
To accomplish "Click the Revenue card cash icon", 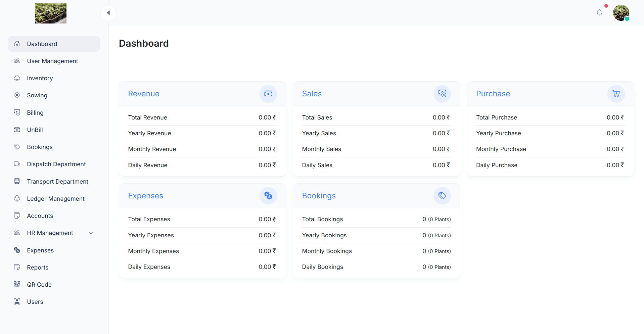I will [268, 94].
